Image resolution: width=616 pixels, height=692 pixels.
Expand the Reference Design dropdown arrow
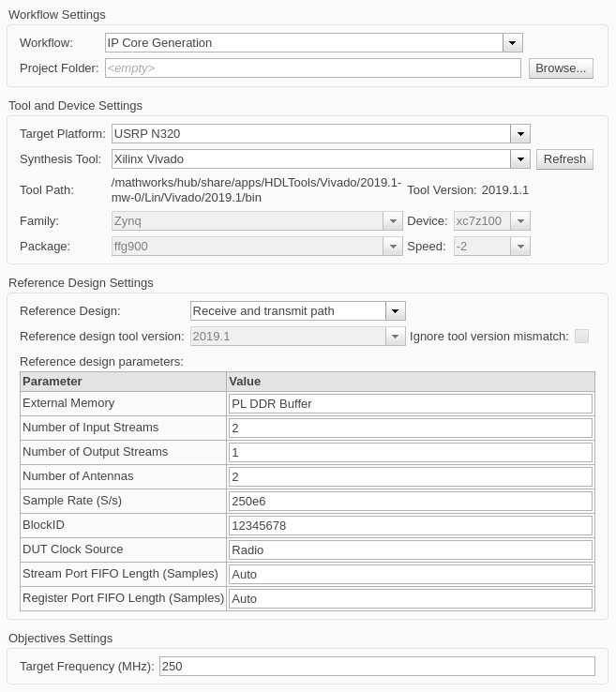point(396,311)
